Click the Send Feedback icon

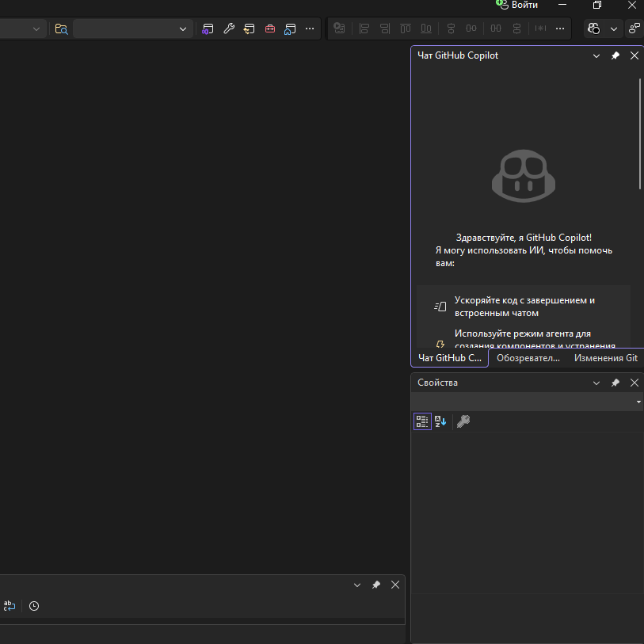tap(634, 29)
